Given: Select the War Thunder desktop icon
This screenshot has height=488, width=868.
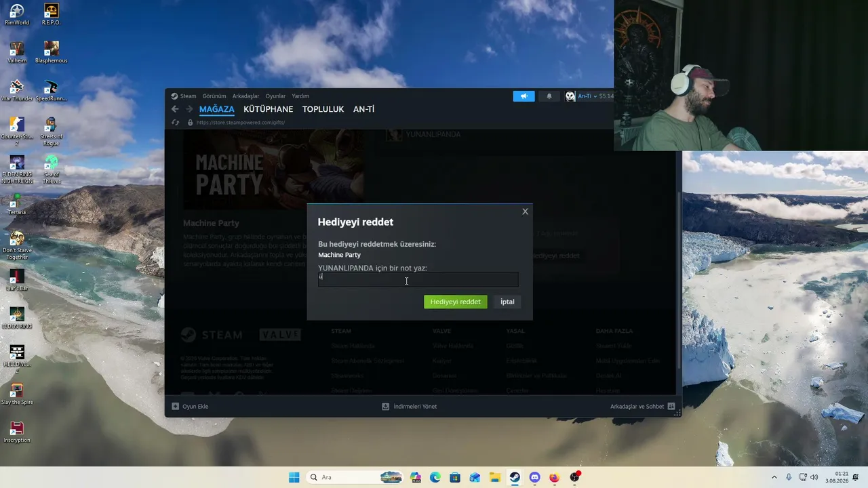Looking at the screenshot, I should click(17, 90).
